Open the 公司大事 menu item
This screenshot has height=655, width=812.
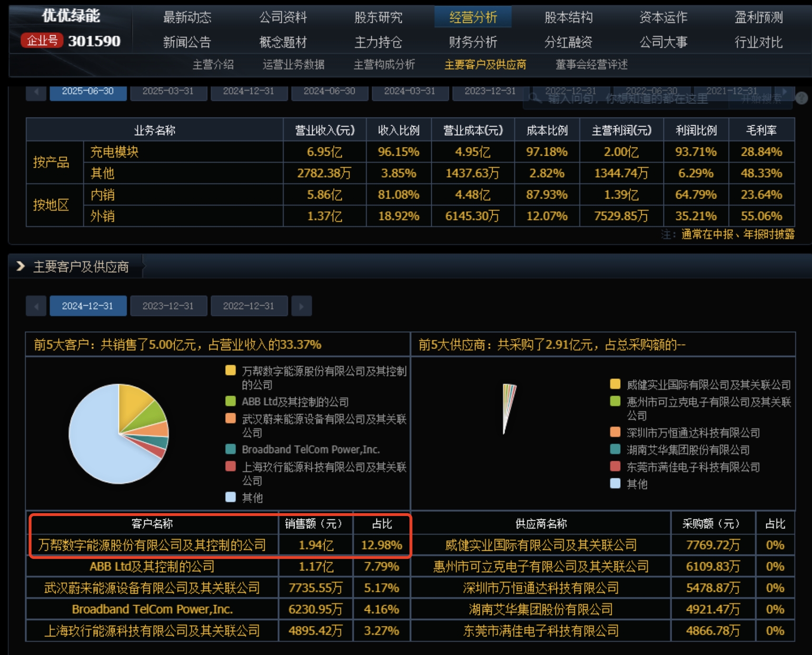pyautogui.click(x=663, y=42)
